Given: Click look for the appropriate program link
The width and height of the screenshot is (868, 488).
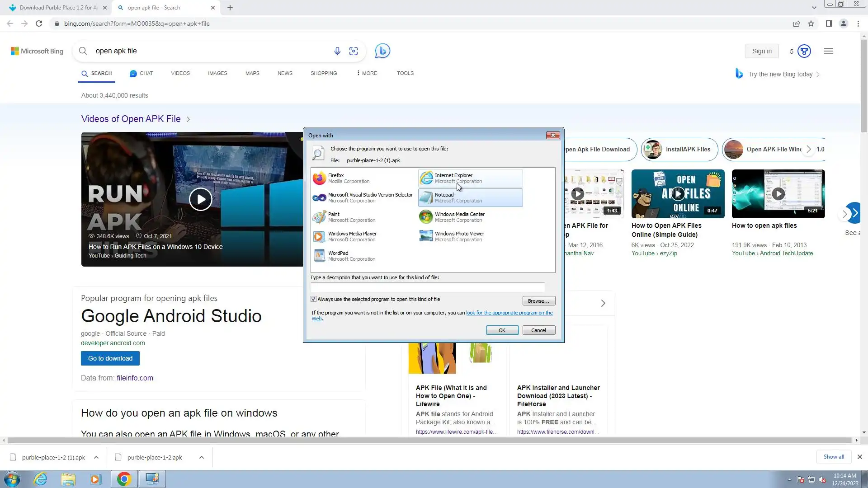Looking at the screenshot, I should (509, 313).
